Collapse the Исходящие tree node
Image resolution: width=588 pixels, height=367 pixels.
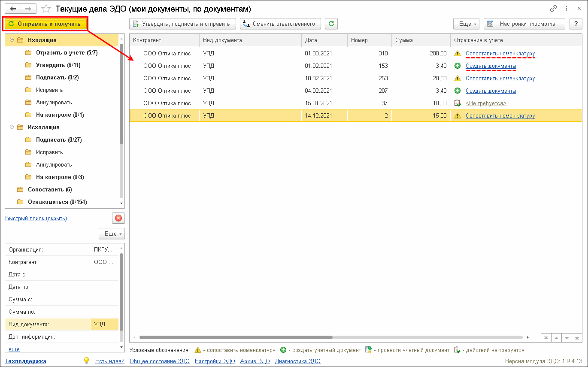point(12,127)
